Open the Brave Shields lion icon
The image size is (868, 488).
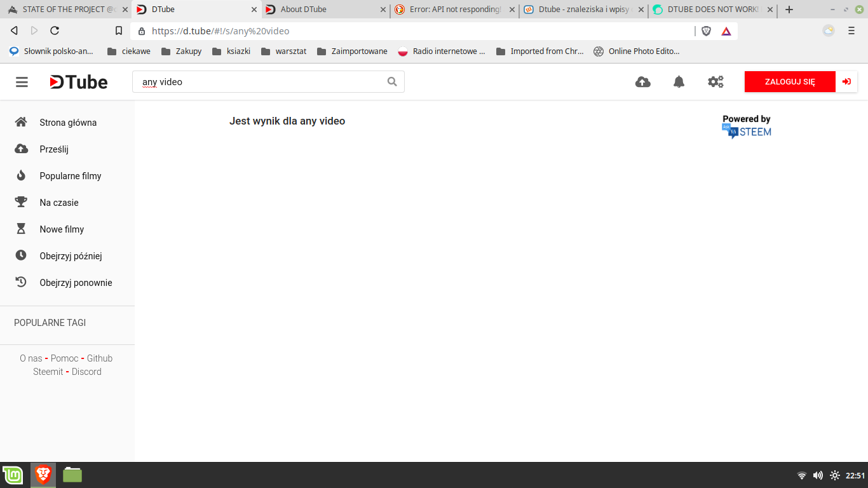click(x=706, y=30)
